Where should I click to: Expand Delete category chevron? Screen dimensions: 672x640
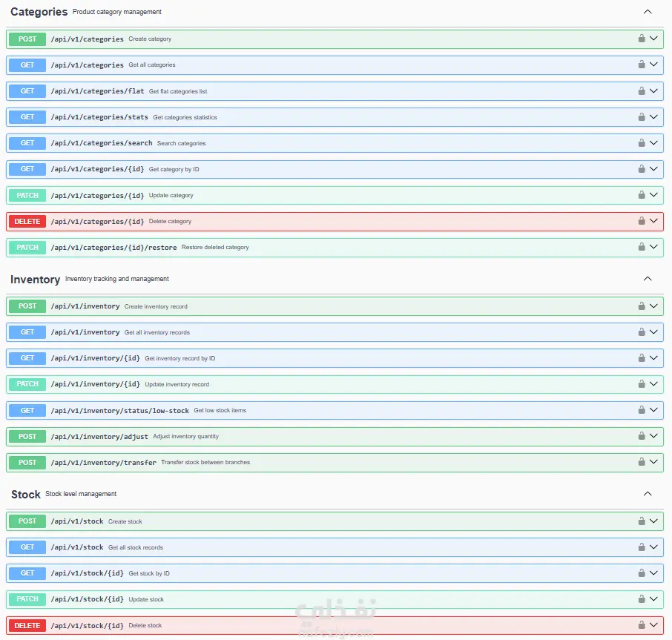click(x=653, y=220)
